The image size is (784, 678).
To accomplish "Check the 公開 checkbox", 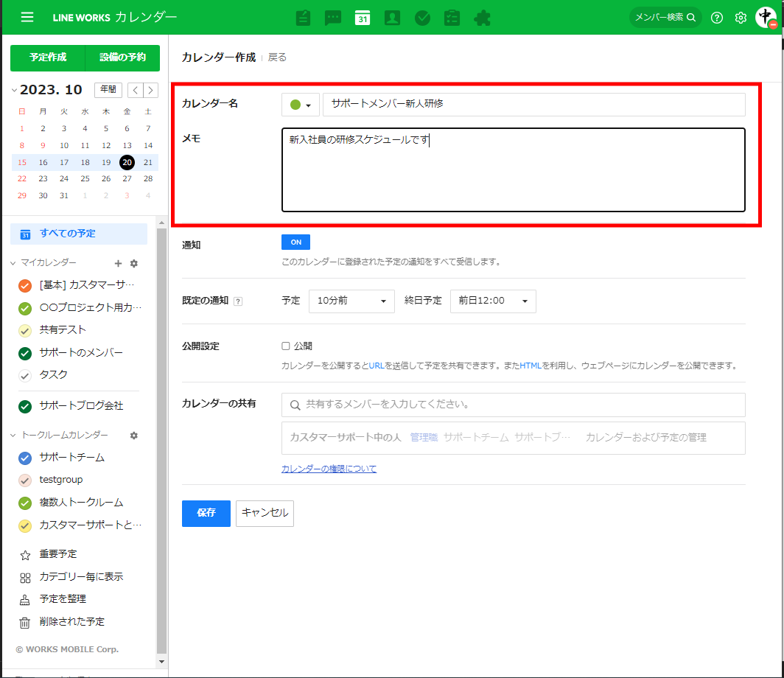I will (x=286, y=346).
